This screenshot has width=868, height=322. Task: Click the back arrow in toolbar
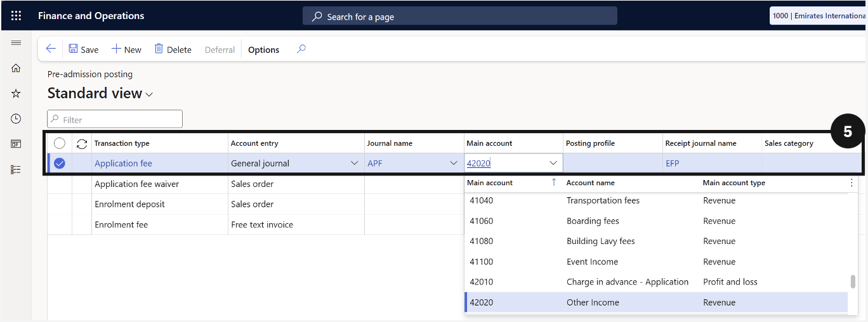(51, 49)
